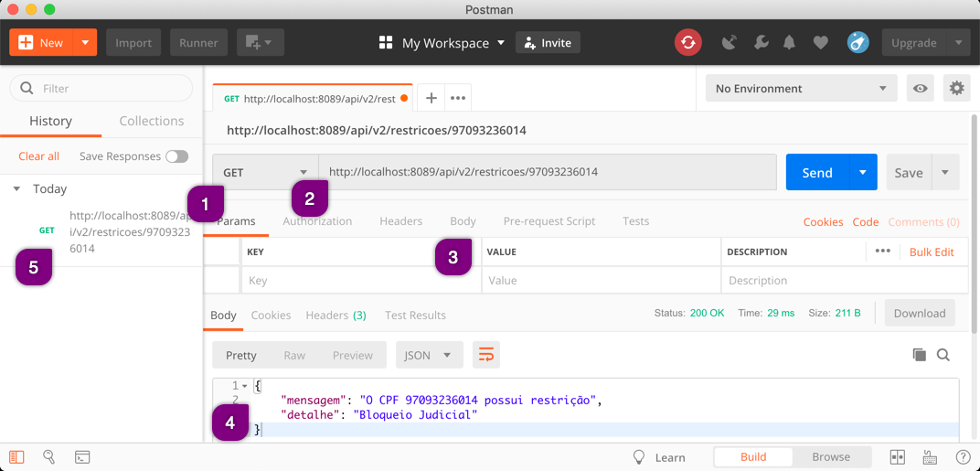Open the Code link
Screen dimensions: 980x471
[x=866, y=222]
